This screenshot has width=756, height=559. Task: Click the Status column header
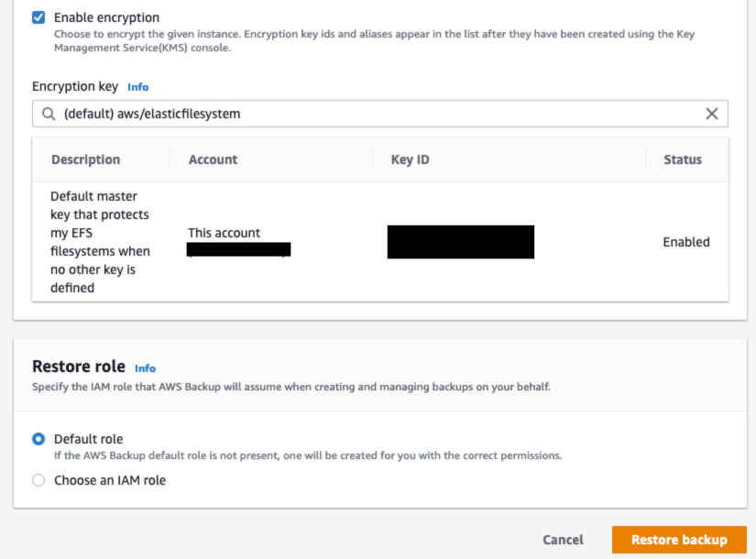coord(682,159)
